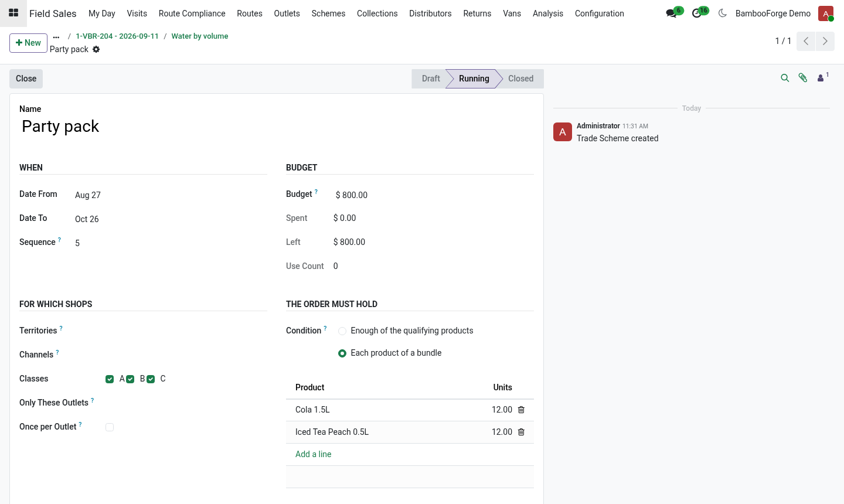Open Date From picker showing Aug 27
This screenshot has height=504, width=844.
tap(171, 195)
